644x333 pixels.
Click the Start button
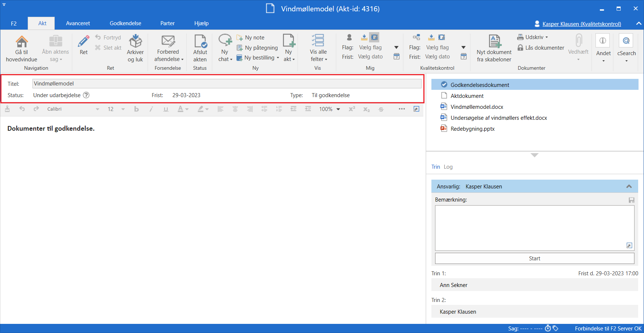coord(535,258)
